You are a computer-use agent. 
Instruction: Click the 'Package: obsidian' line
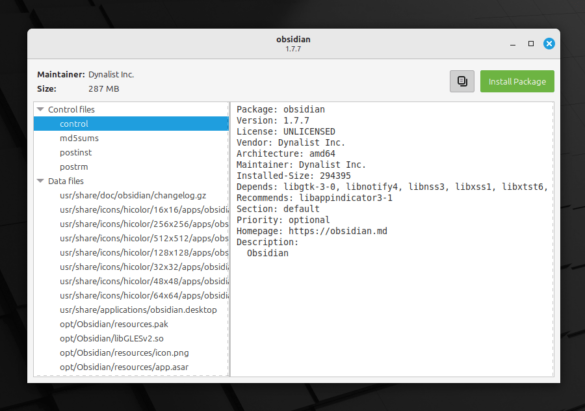[x=281, y=110]
